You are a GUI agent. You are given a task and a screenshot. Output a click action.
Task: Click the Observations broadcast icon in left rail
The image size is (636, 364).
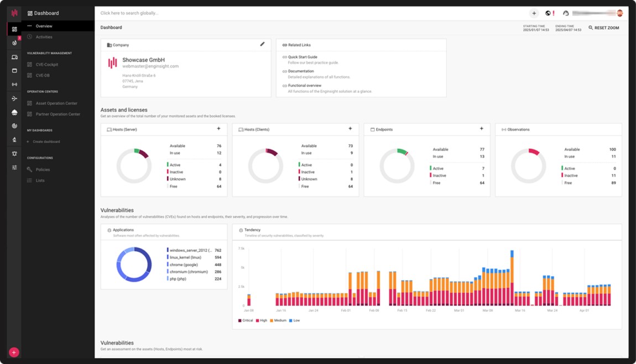pos(14,85)
